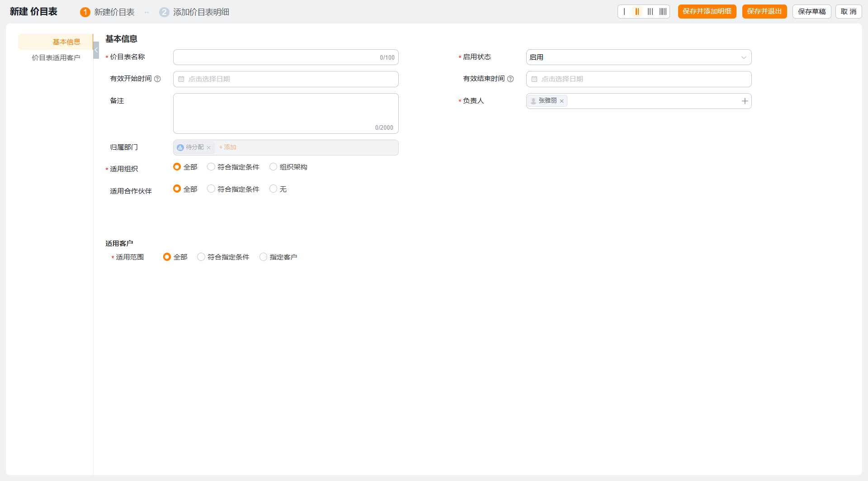Click calendar icon in 有效结束时间 field
Image resolution: width=868 pixels, height=481 pixels.
click(x=534, y=79)
